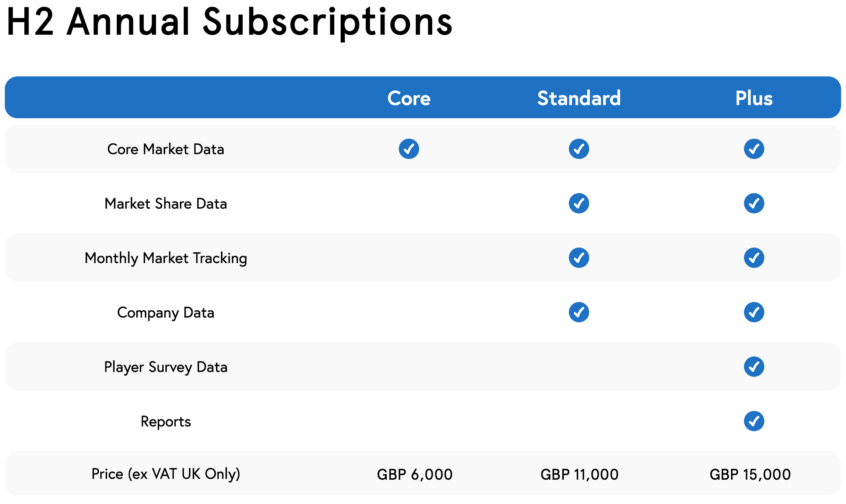Click Company Data checkmark under Plus

[754, 312]
